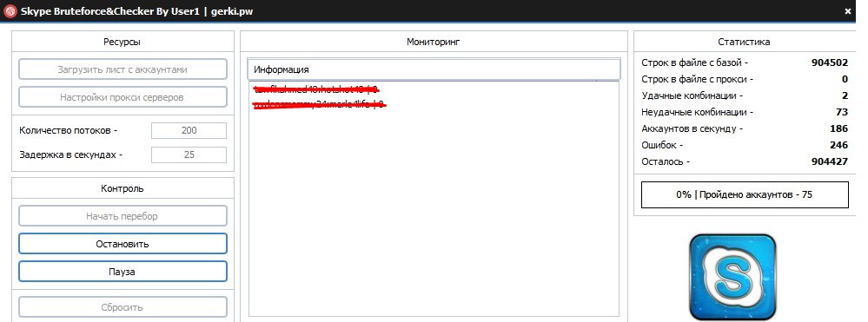Click the value 246 in statistics
Screen dimensions: 868x322
pyautogui.click(x=838, y=146)
